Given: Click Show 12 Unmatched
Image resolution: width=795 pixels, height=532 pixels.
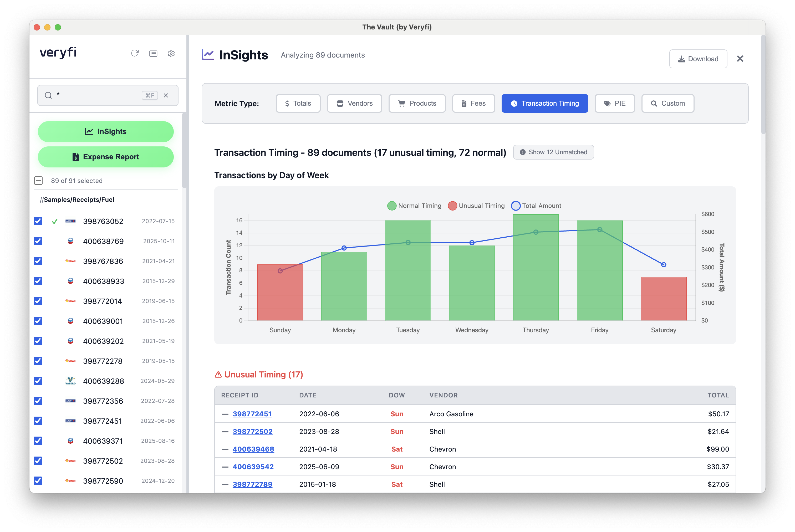Looking at the screenshot, I should (553, 152).
